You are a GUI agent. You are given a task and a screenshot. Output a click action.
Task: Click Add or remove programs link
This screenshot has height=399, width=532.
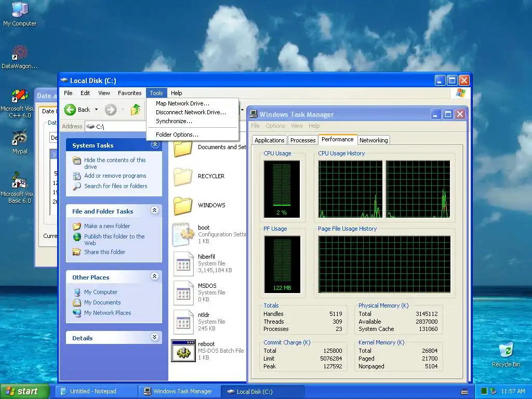coord(115,176)
